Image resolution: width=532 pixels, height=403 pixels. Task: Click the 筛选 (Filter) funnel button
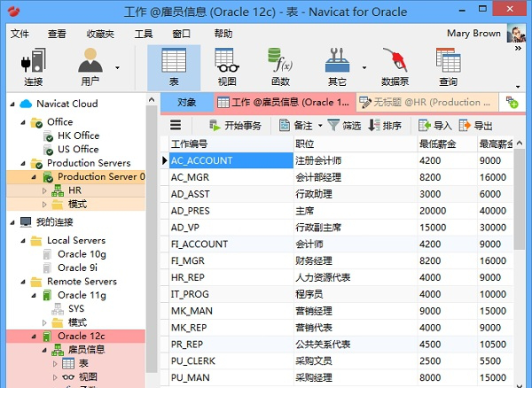point(344,126)
